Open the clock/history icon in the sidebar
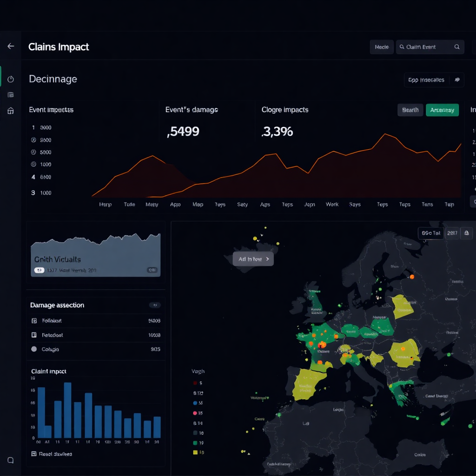Viewport: 476px width, 476px height. (x=10, y=79)
